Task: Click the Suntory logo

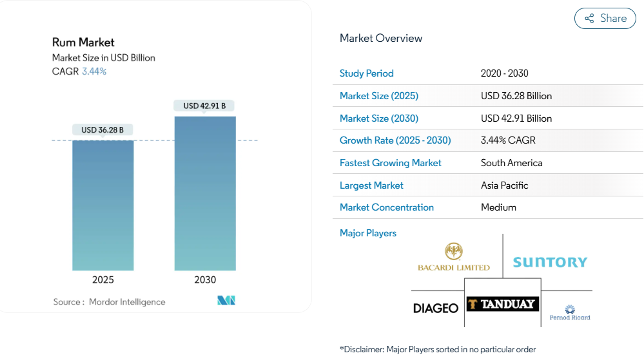Action: click(x=550, y=262)
